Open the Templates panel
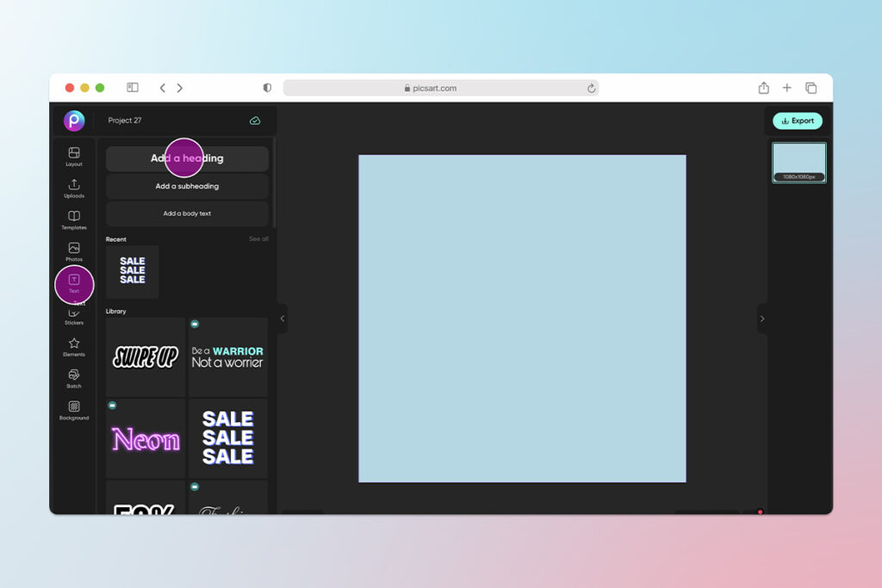This screenshot has height=588, width=882. (x=73, y=219)
